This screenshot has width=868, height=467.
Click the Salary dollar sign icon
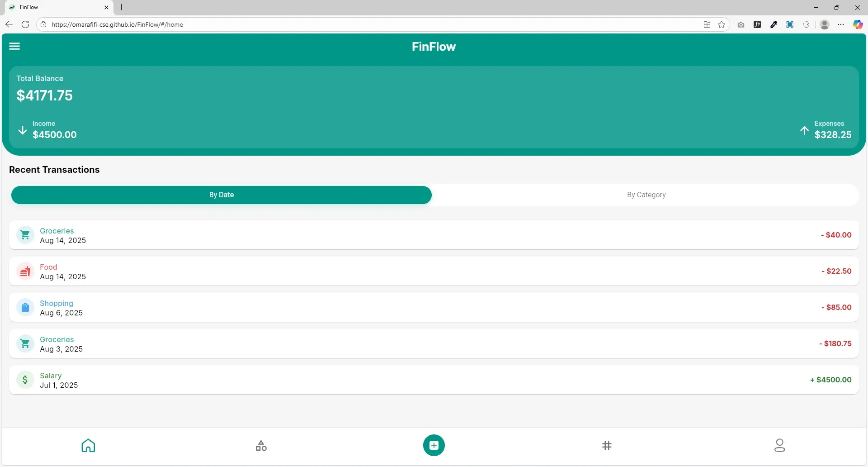click(x=25, y=380)
